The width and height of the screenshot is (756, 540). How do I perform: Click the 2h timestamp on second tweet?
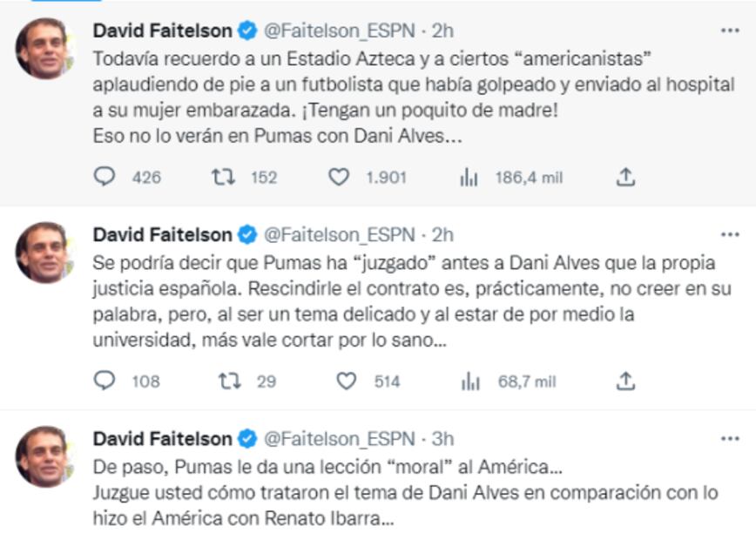[442, 234]
